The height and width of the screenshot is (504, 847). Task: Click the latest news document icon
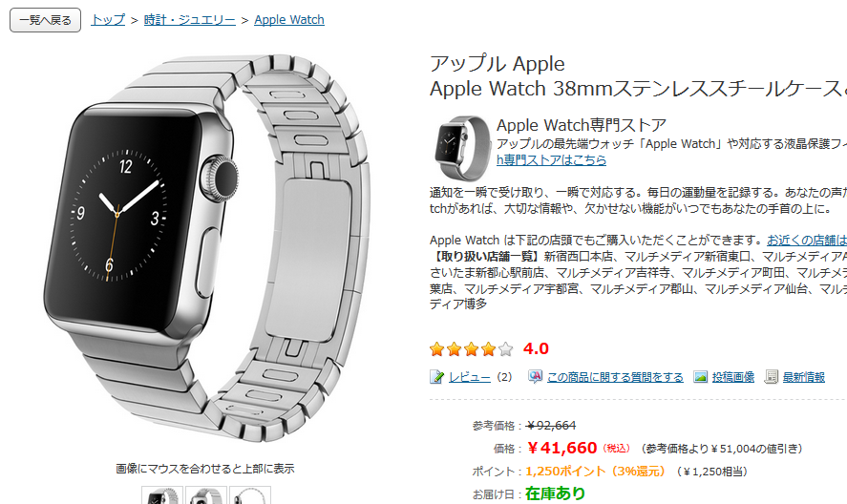click(771, 376)
